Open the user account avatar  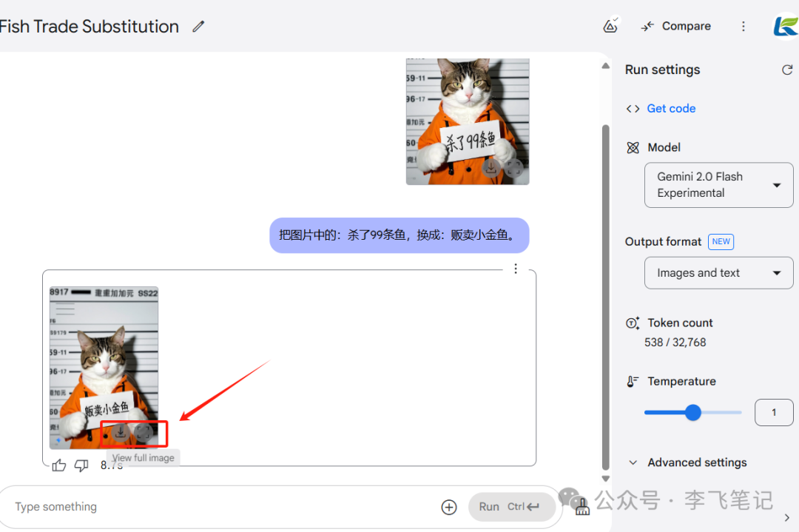tap(786, 25)
